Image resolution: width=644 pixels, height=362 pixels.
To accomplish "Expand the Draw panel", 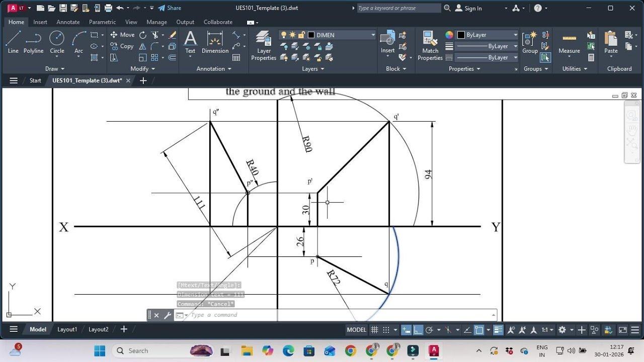I will pos(55,69).
